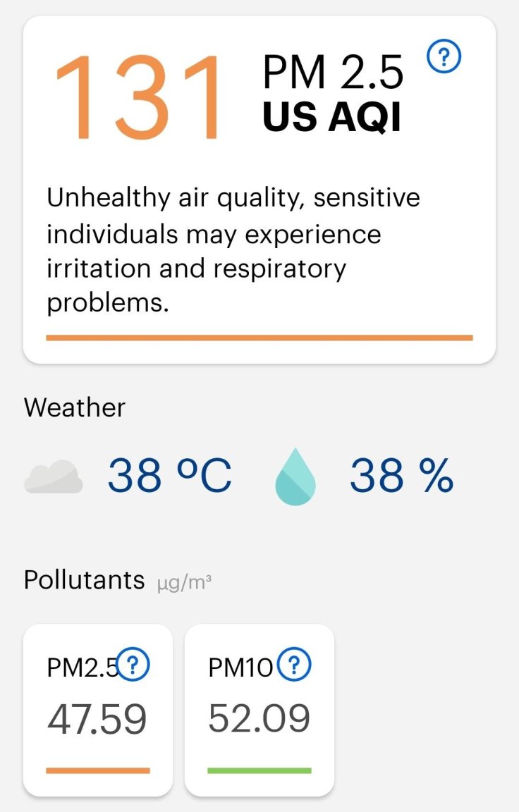The width and height of the screenshot is (519, 812).
Task: Tap the help icon beside PM2.5 pollutant
Action: tap(133, 664)
